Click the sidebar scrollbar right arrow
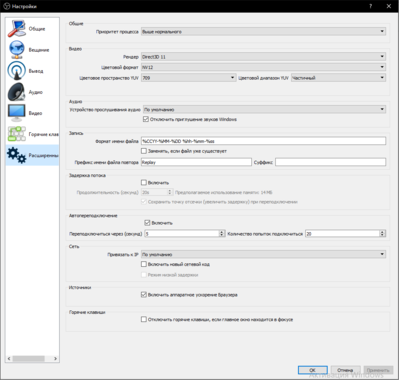This screenshot has height=380, width=399. tap(55, 359)
